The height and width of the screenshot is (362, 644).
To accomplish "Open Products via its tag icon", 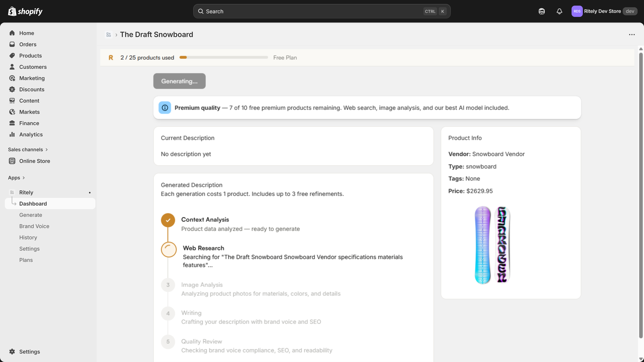I will tap(12, 56).
